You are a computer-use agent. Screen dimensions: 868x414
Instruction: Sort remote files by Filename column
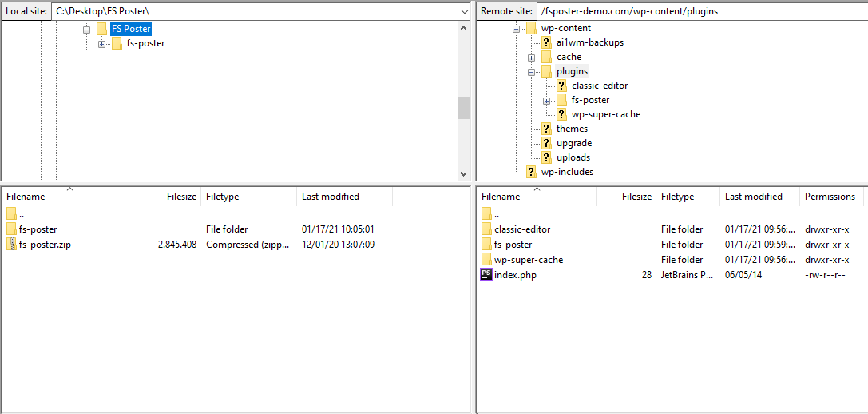[537, 196]
